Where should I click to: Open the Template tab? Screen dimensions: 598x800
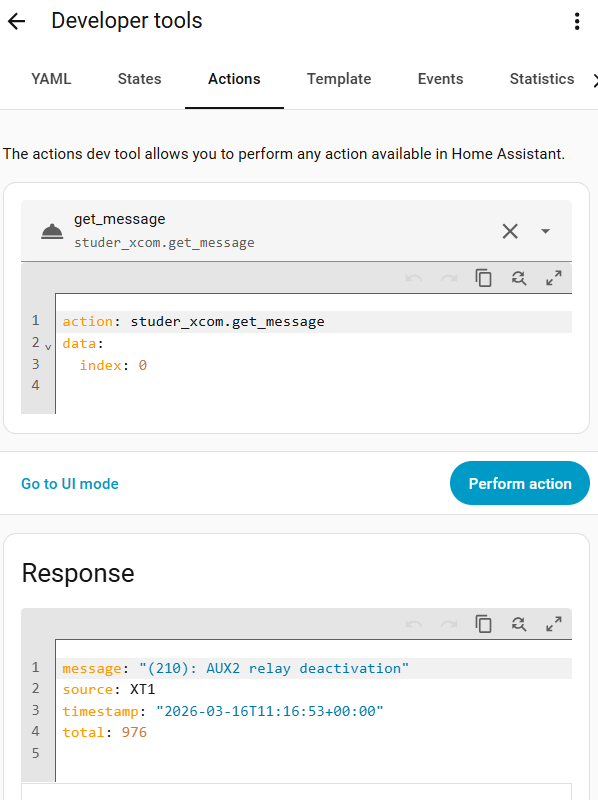point(339,79)
